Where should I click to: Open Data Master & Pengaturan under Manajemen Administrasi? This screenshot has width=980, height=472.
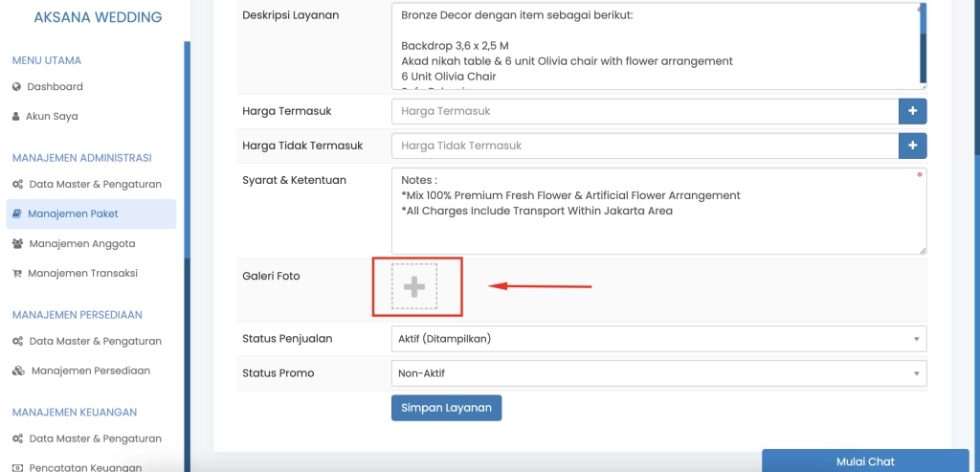(95, 185)
